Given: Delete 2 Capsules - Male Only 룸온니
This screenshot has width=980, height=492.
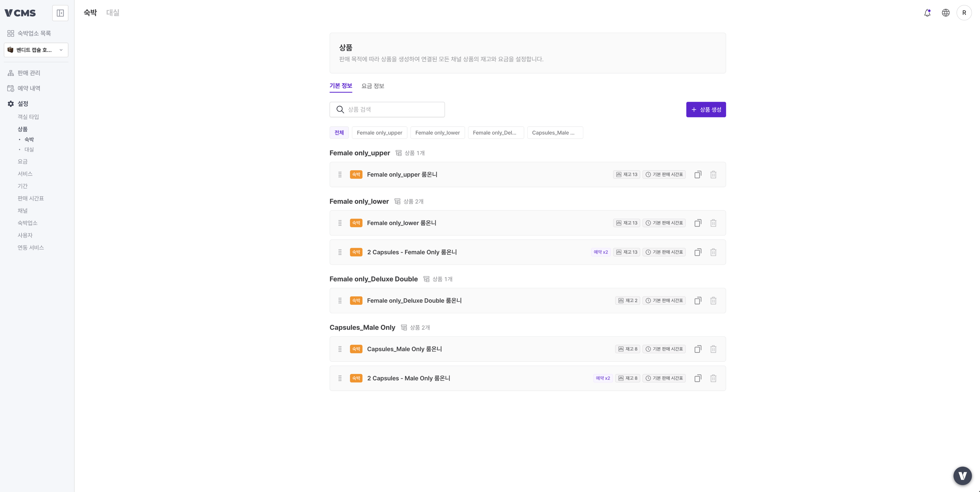Looking at the screenshot, I should point(713,378).
